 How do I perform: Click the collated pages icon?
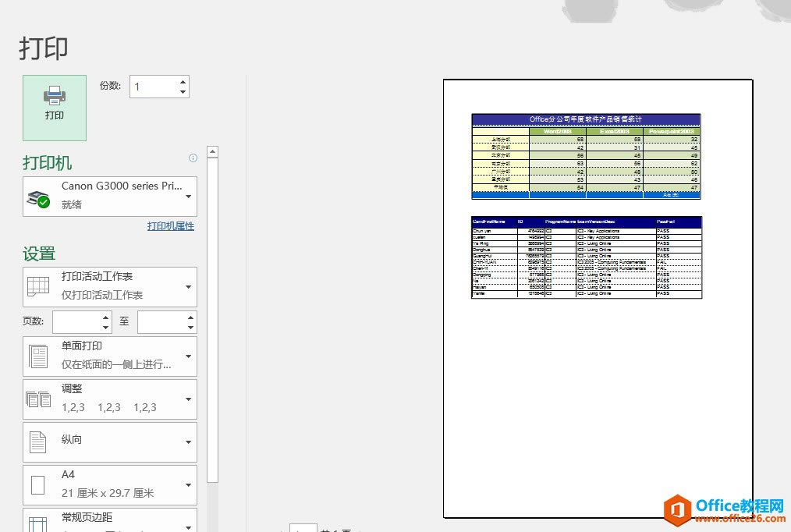click(x=38, y=399)
